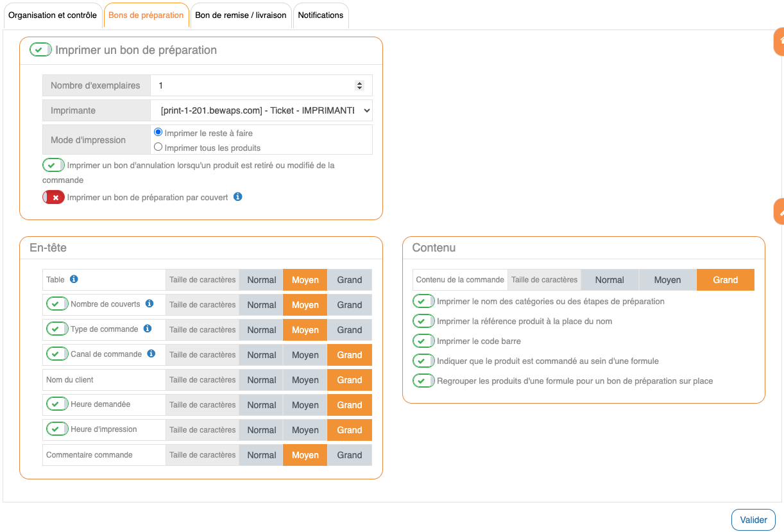Open the Imprimante dropdown list

261,110
